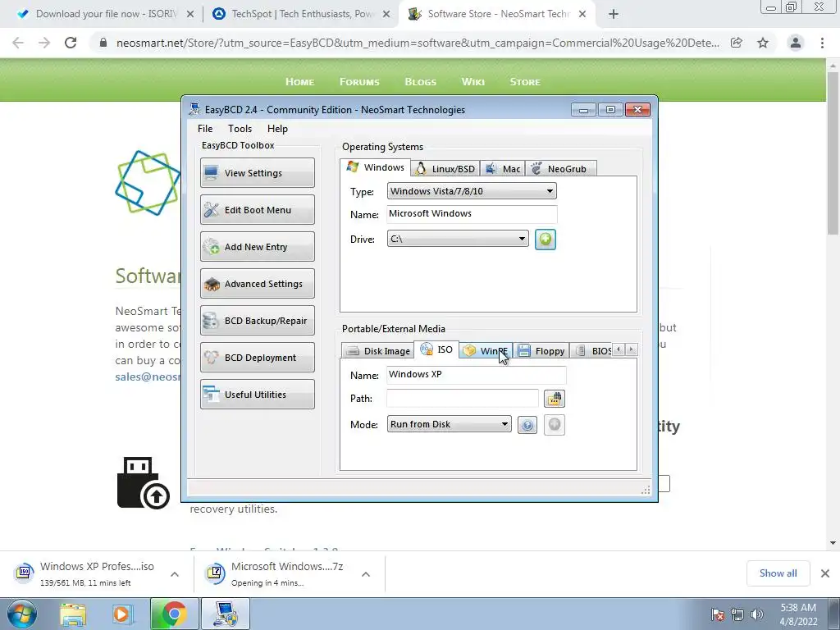
Task: Open Useful Utilities section
Action: [x=257, y=395]
